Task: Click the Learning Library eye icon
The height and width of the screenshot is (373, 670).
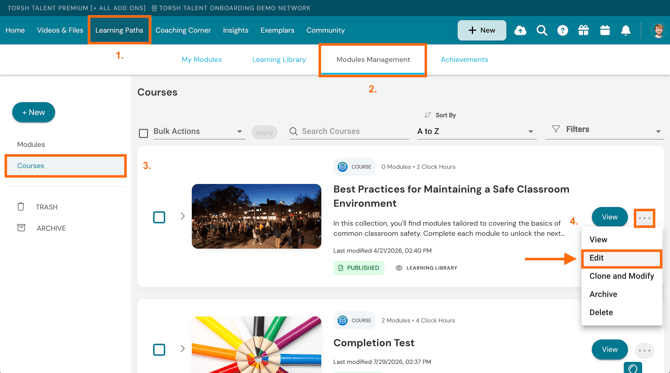Action: point(399,268)
